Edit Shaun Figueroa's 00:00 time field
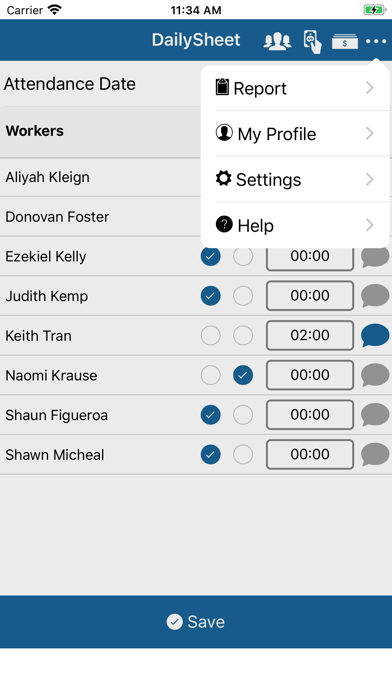Screen dimensions: 392x696 [310, 415]
